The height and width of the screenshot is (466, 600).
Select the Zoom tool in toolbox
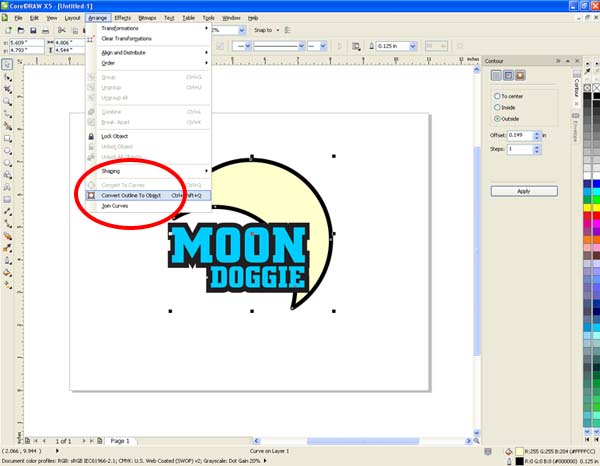(x=7, y=102)
